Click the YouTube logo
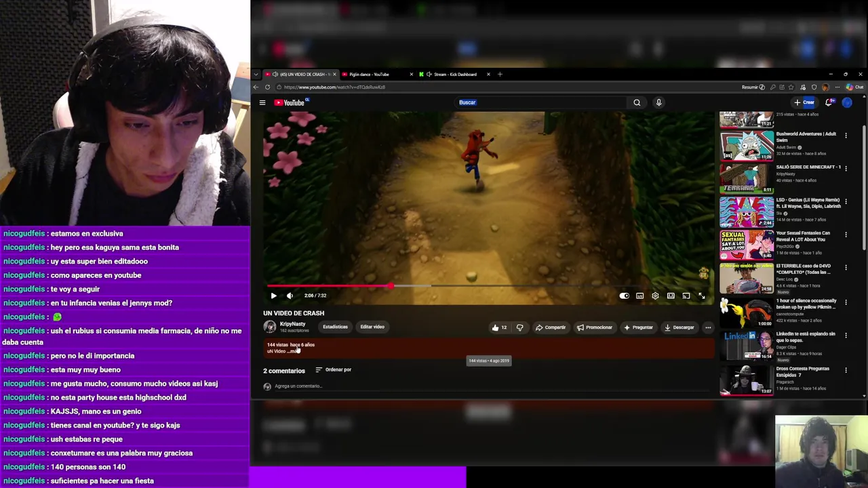 [x=290, y=102]
